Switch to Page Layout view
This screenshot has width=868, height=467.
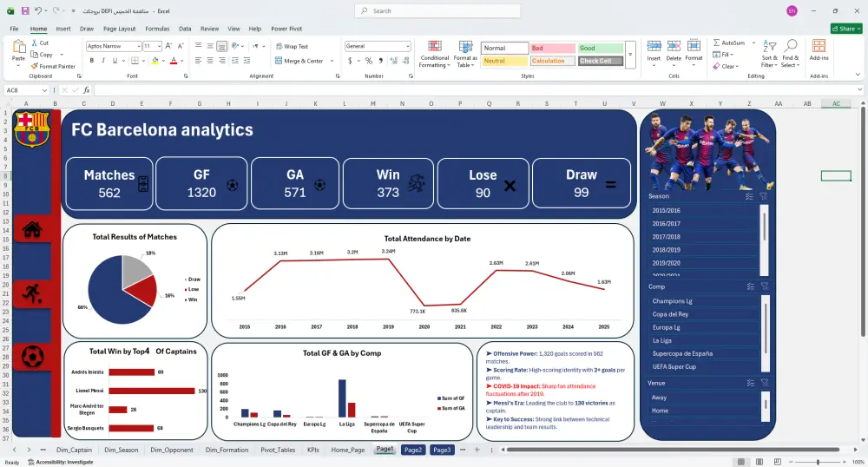click(759, 462)
